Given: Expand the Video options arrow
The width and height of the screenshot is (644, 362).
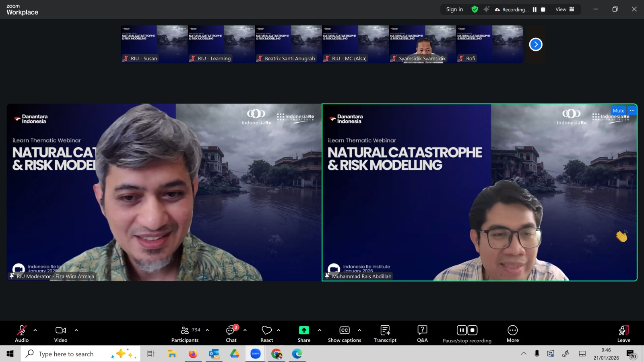Looking at the screenshot, I should [x=76, y=330].
